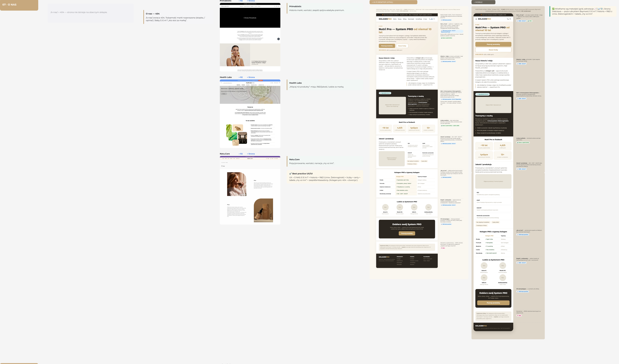Open hamburger menu in mobile wireframe
The image size is (619, 364).
click(x=476, y=19)
